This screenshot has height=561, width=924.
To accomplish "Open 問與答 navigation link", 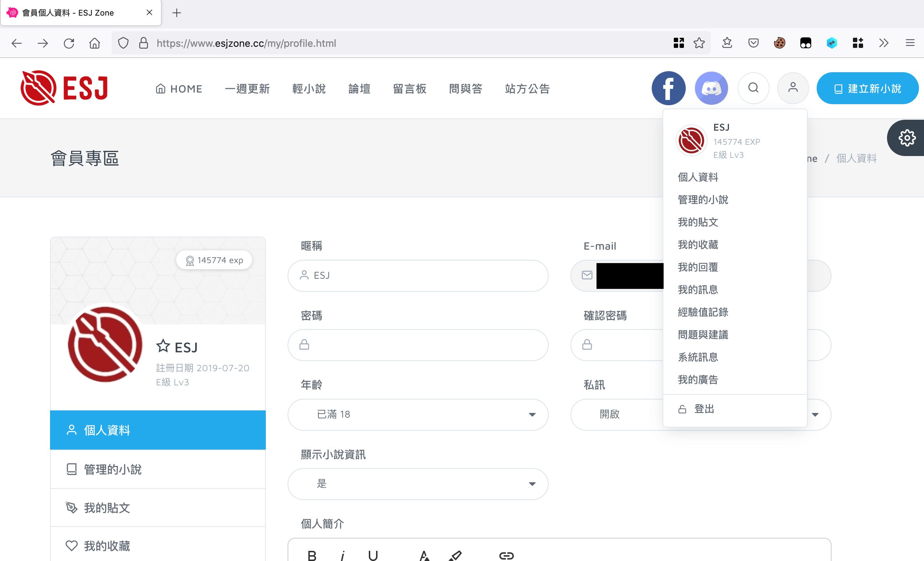I will point(466,89).
